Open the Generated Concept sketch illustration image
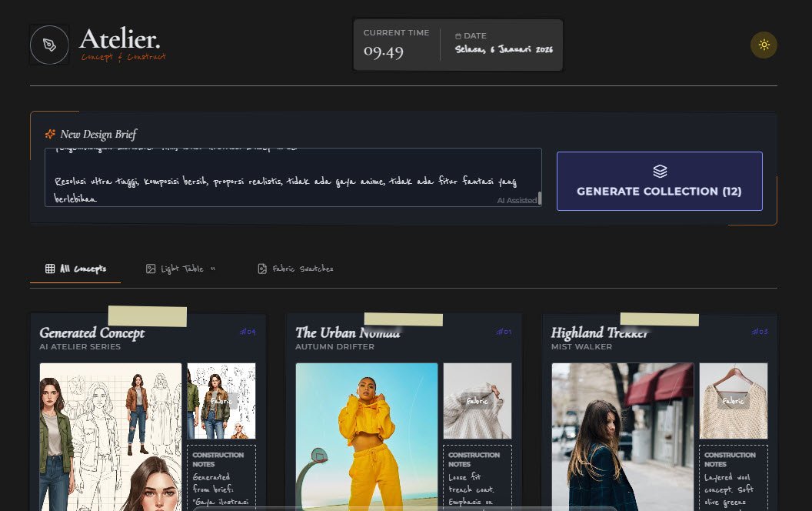 pos(111,437)
